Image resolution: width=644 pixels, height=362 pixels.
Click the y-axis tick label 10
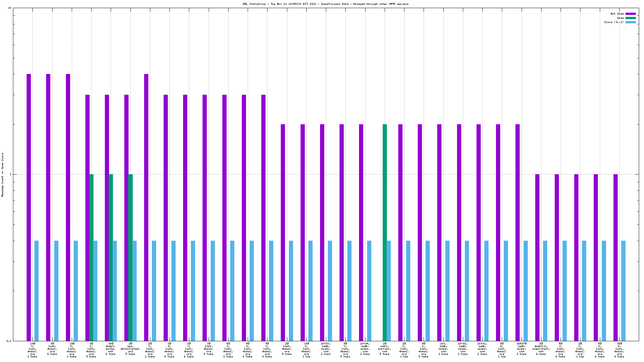tap(10, 8)
